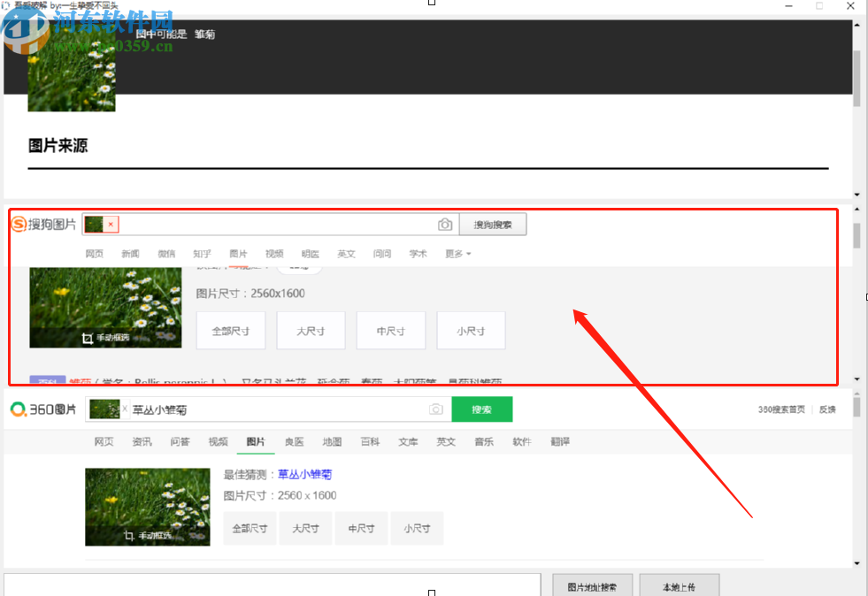The height and width of the screenshot is (596, 868).
Task: Click the 360 pane scrollbar down arrow
Action: coord(856,563)
